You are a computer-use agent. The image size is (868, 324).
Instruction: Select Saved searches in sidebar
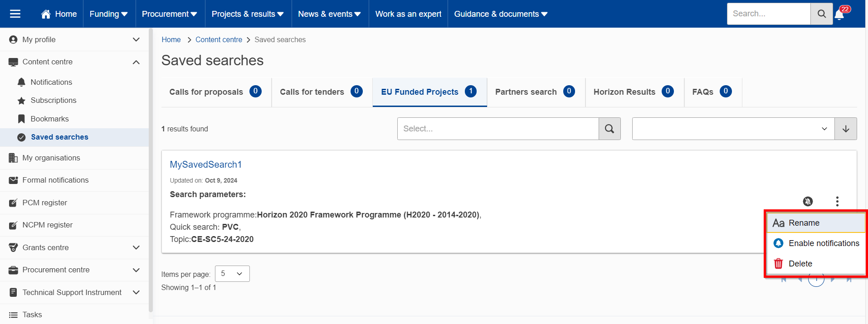pyautogui.click(x=74, y=137)
